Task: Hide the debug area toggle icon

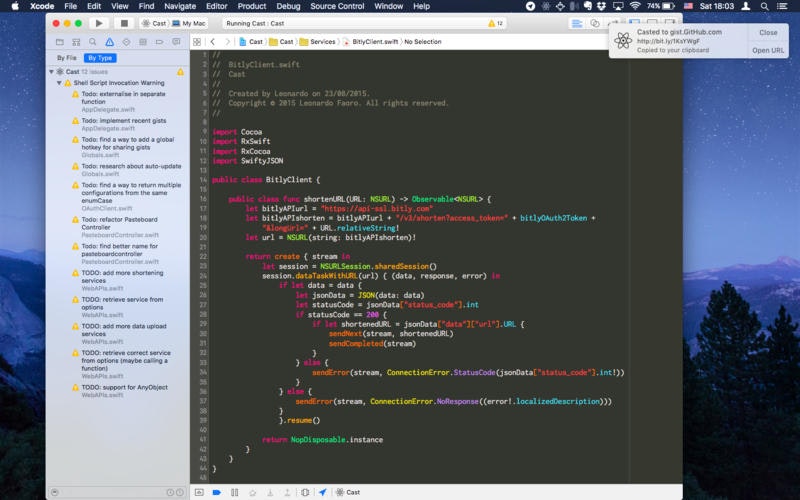Action: (x=199, y=492)
